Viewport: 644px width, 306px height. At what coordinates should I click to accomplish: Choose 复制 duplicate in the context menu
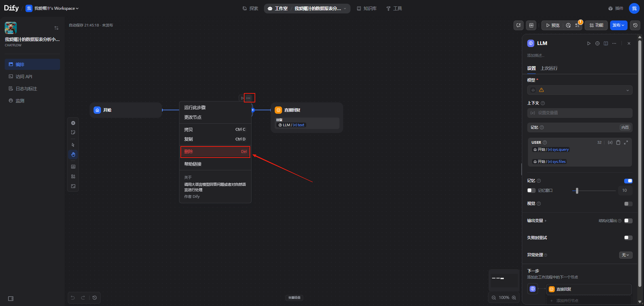click(215, 139)
